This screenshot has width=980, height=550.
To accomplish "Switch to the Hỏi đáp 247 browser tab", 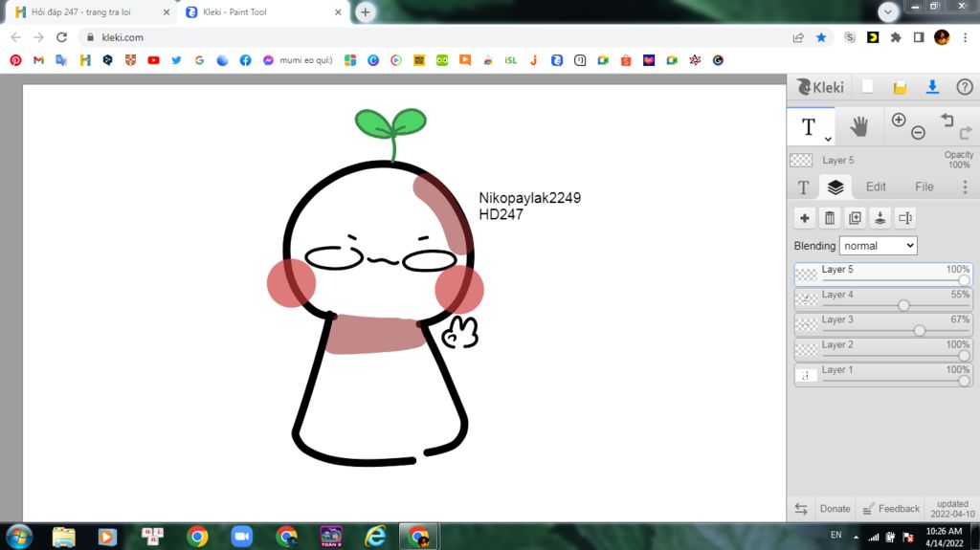I will [87, 11].
